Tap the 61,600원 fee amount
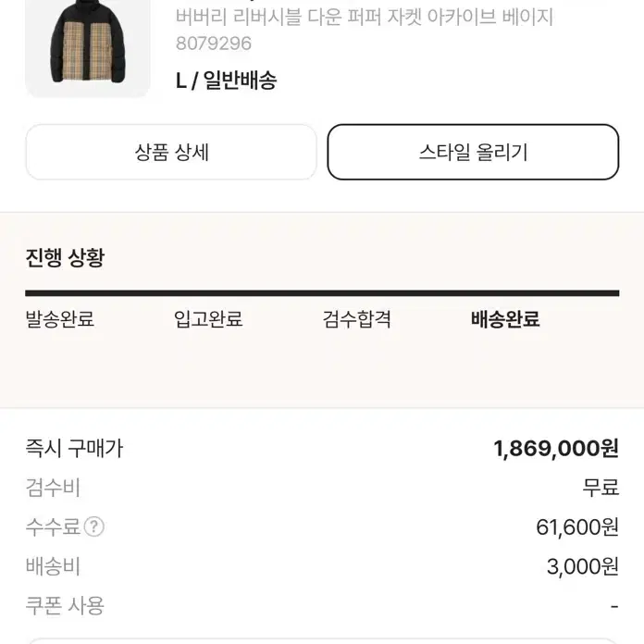Screen dimensions: 644x644 [x=577, y=526]
